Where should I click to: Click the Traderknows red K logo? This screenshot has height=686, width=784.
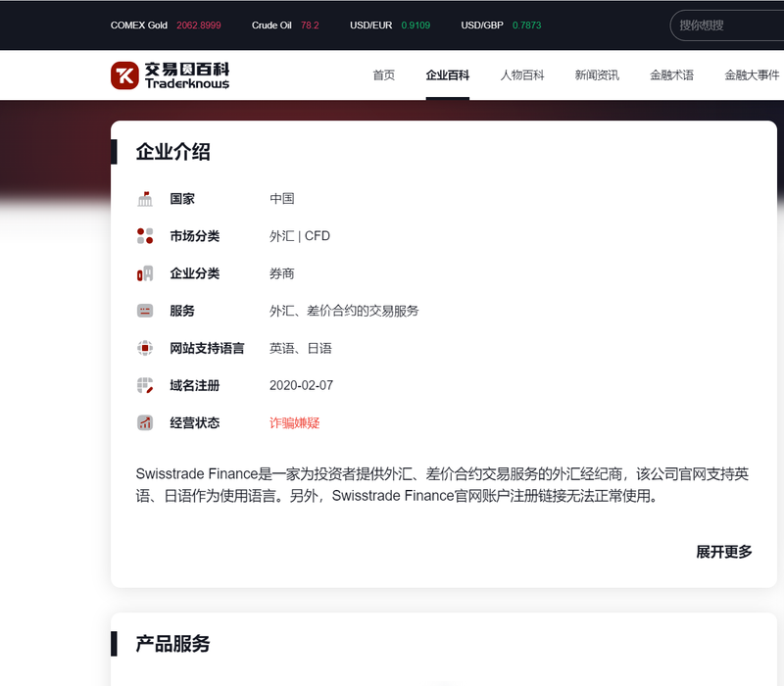click(124, 75)
